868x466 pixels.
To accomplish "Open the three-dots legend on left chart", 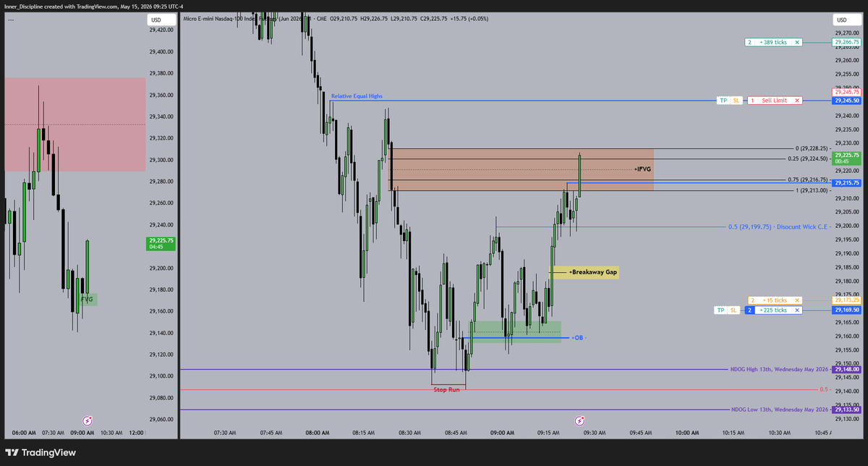I will pos(12,20).
